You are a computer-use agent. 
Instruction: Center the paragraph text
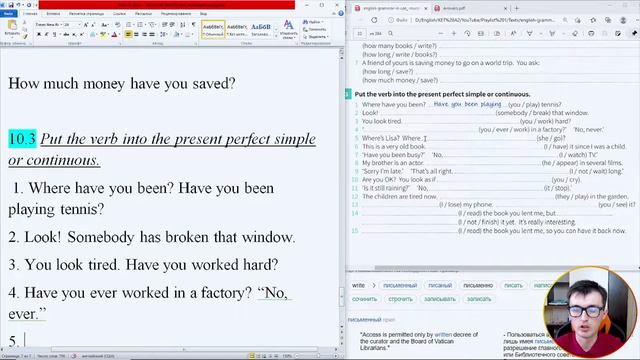[136, 35]
